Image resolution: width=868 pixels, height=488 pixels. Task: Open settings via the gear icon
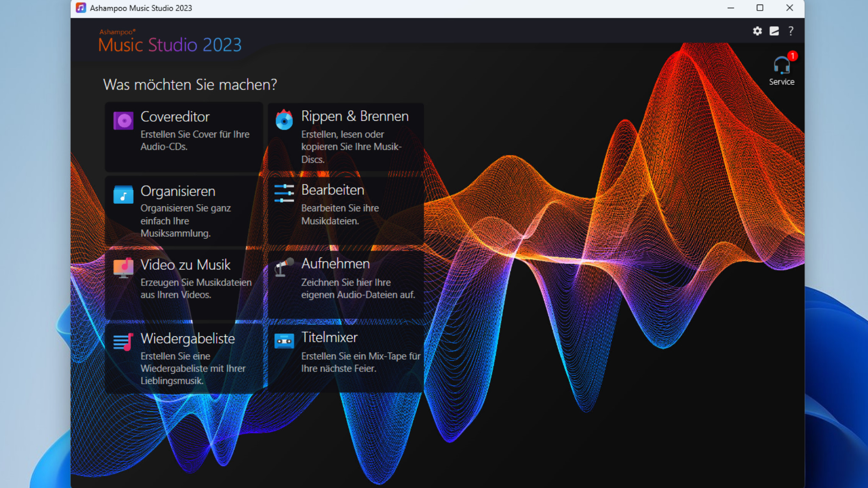[757, 31]
